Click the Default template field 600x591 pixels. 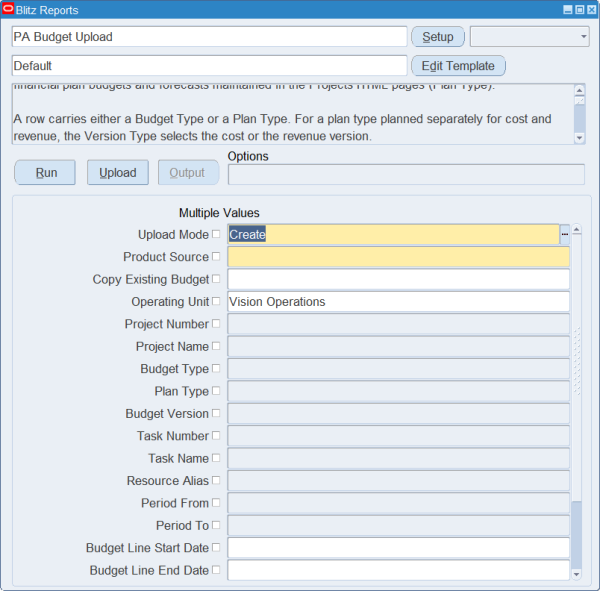click(209, 66)
